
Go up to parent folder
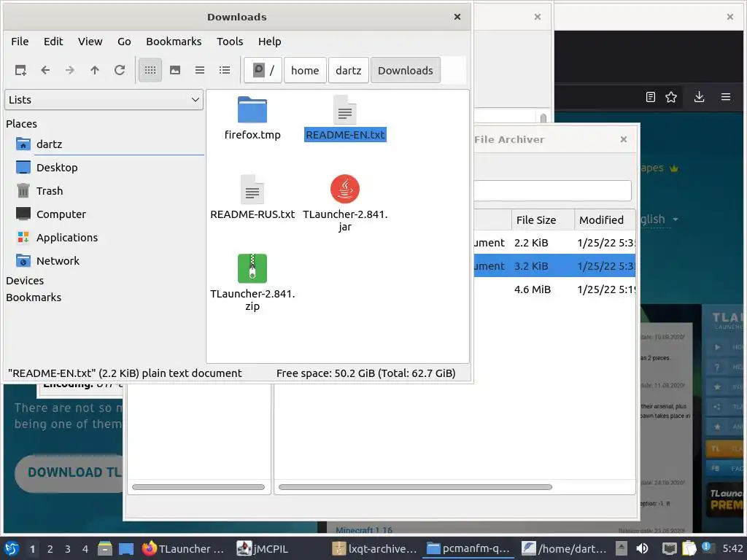[95, 71]
